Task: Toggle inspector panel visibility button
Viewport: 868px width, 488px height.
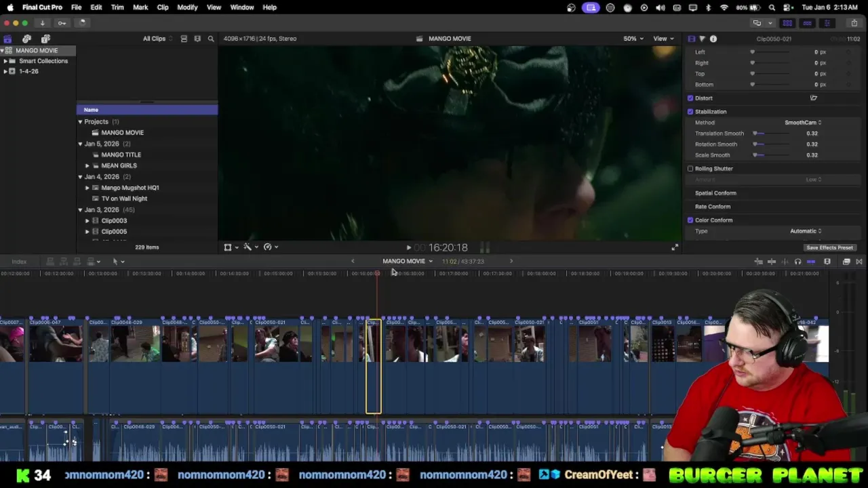Action: (827, 23)
